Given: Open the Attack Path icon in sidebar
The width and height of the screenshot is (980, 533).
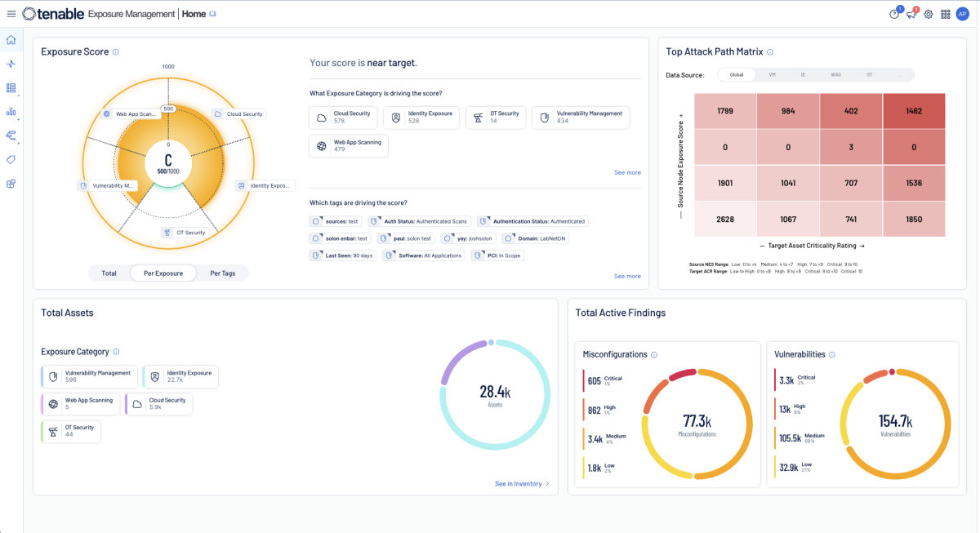Looking at the screenshot, I should 11,136.
